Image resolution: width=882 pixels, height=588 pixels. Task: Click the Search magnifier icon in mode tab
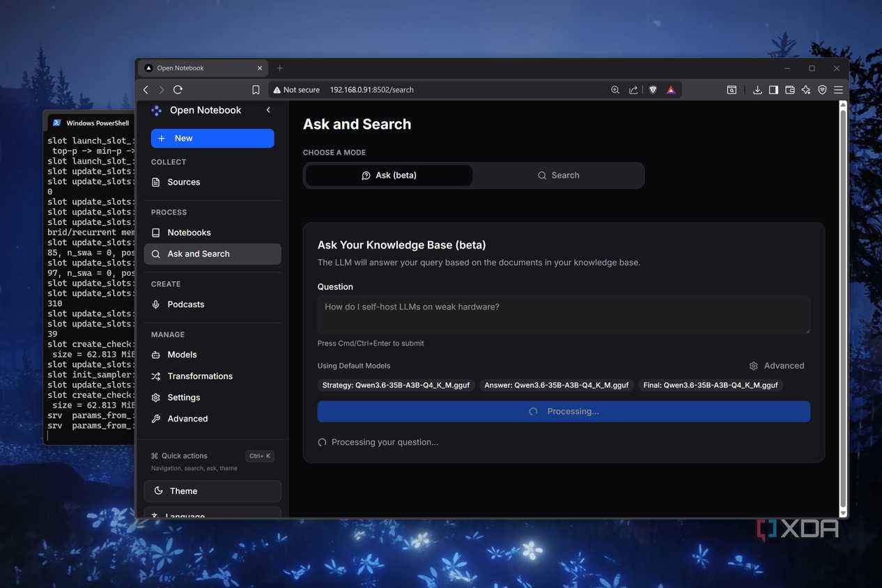[542, 176]
